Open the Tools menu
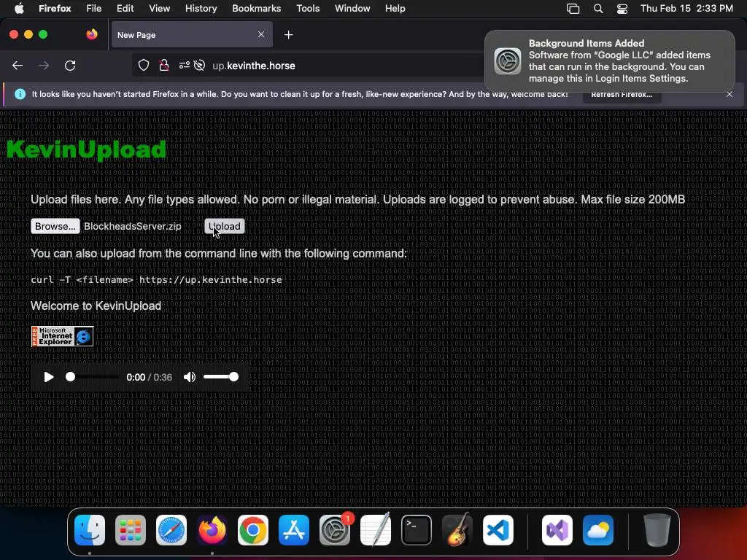This screenshot has width=747, height=560. (x=308, y=9)
